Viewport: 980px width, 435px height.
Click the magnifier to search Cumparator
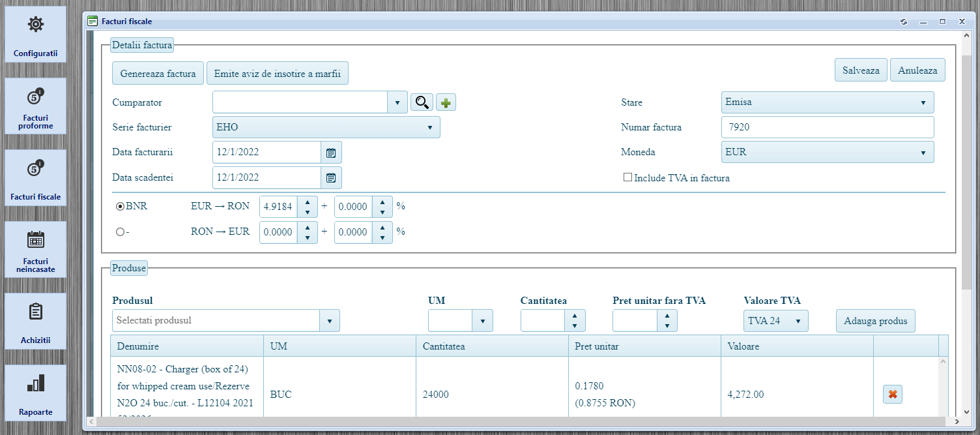point(422,102)
